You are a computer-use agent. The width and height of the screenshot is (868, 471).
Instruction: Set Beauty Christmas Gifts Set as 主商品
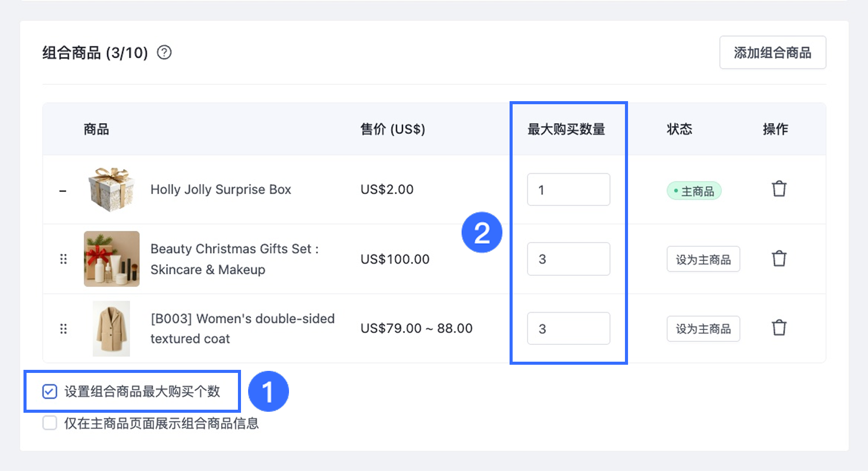pyautogui.click(x=703, y=260)
